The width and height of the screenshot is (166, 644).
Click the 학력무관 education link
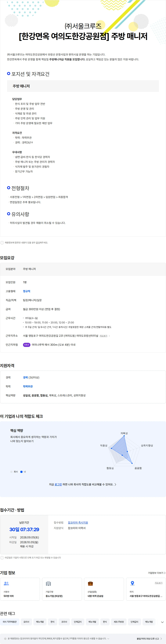click(x=28, y=386)
